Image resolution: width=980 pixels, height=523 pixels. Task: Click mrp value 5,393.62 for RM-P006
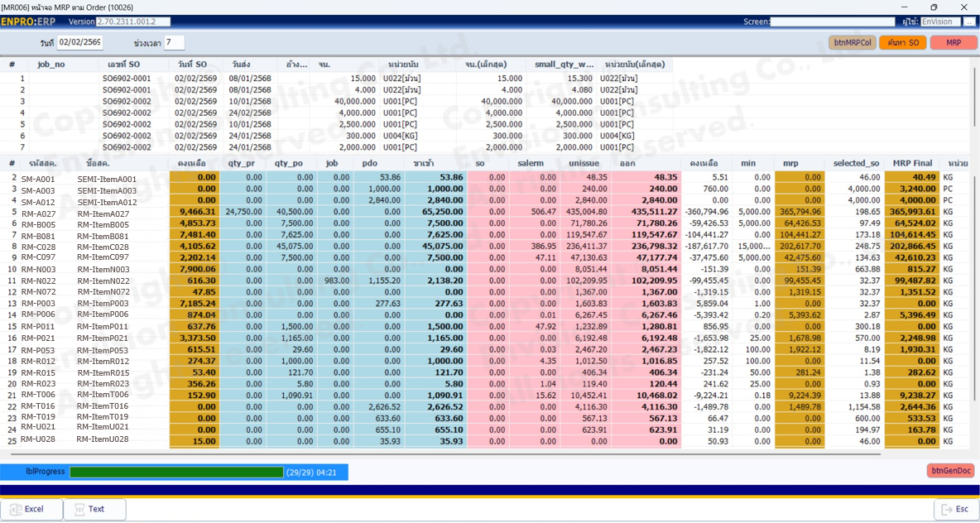pos(805,314)
